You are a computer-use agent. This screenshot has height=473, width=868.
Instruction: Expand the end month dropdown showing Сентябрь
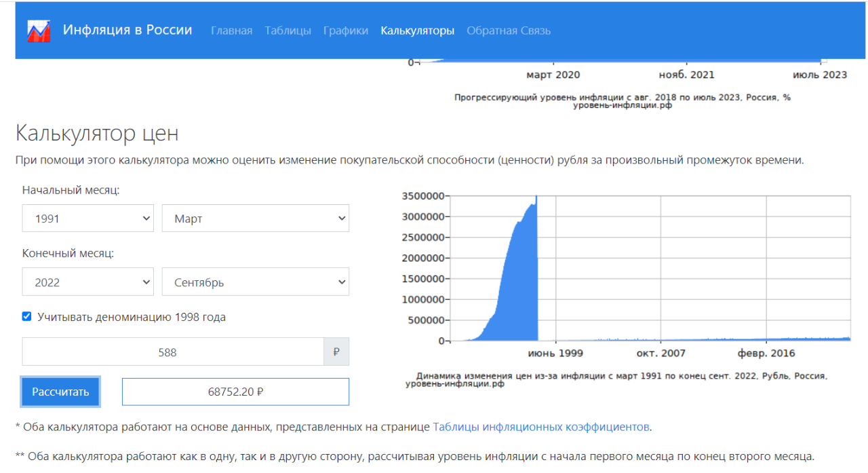255,282
